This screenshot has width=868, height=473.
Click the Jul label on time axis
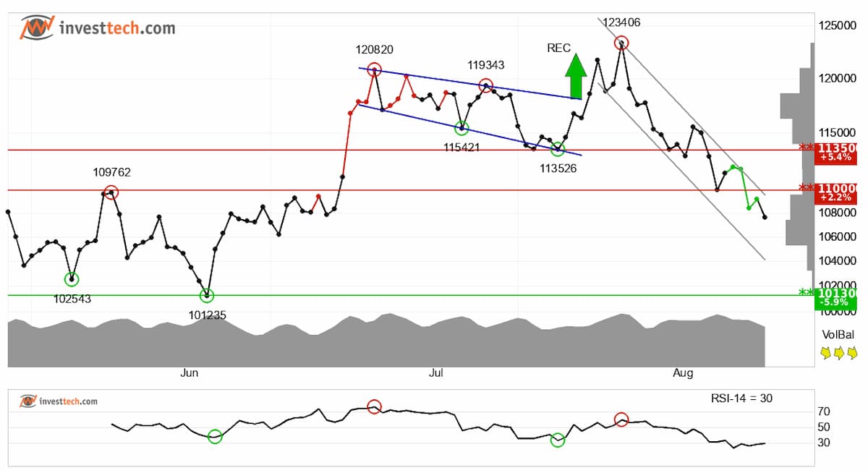point(435,373)
